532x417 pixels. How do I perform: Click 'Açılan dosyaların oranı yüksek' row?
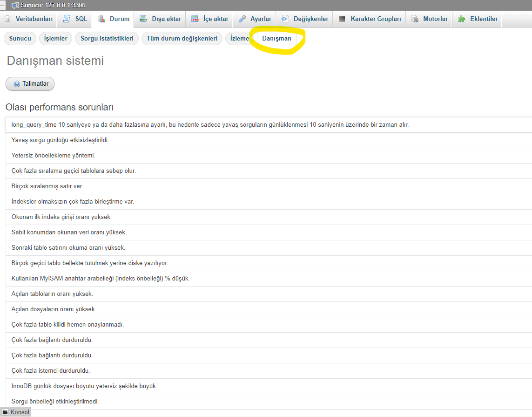coord(269,309)
